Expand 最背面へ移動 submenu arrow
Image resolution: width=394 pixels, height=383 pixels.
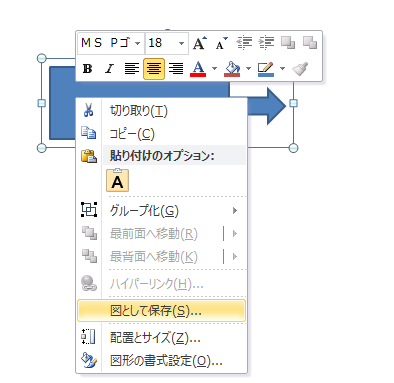pos(235,257)
